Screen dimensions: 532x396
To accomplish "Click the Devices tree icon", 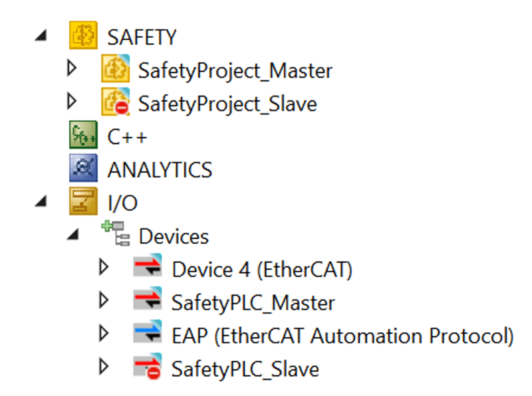I will coord(115,233).
